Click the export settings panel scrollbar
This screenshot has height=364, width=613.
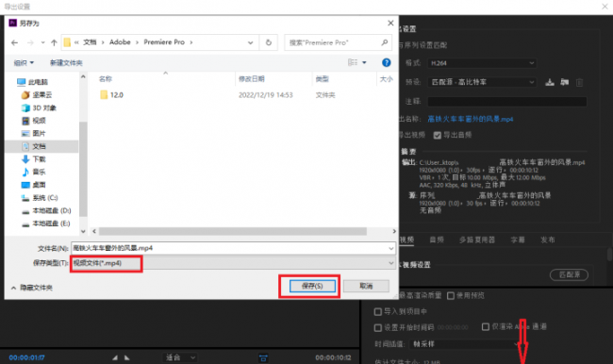pyautogui.click(x=609, y=255)
